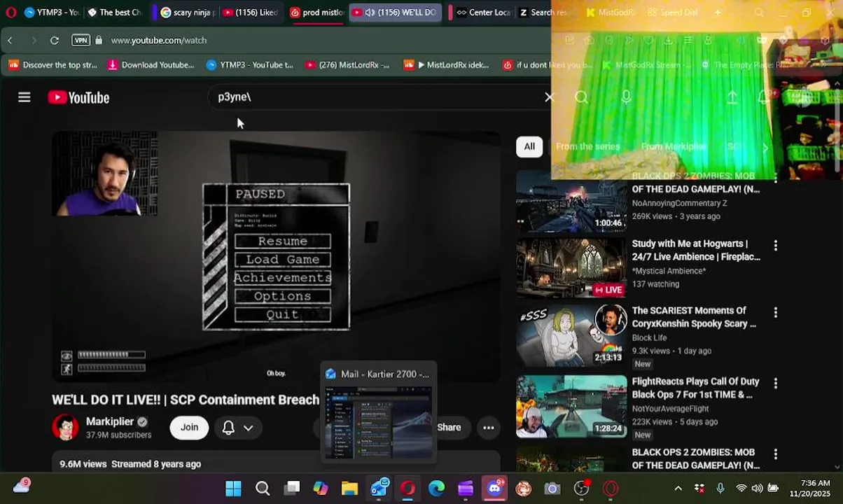The image size is (843, 504).
Task: Click the YouTube search magnifier button
Action: tap(581, 97)
